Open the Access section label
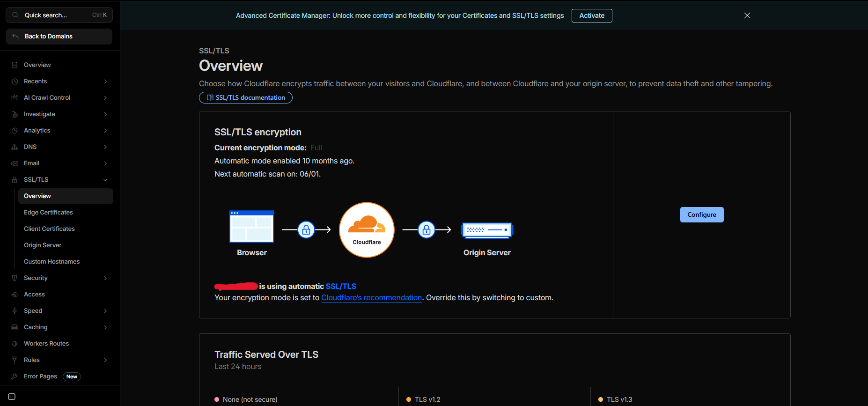This screenshot has height=406, width=868. 34,295
